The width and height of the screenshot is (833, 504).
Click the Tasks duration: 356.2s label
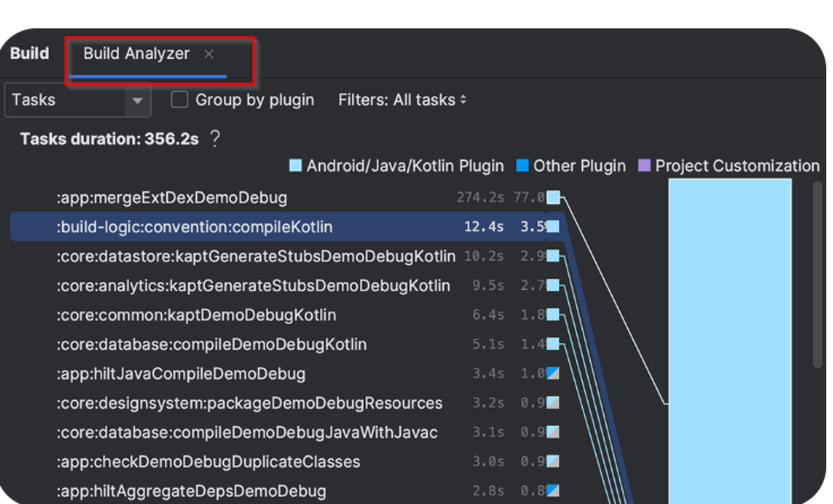(109, 139)
